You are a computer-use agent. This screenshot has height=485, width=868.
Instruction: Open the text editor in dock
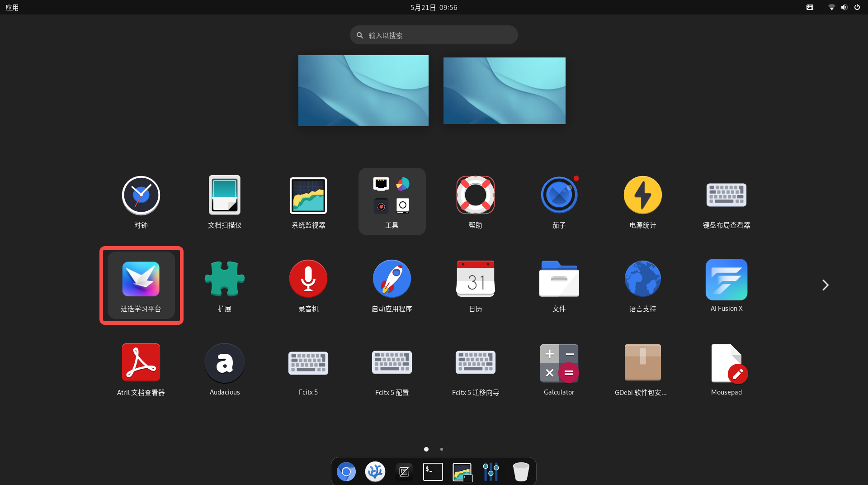click(404, 472)
